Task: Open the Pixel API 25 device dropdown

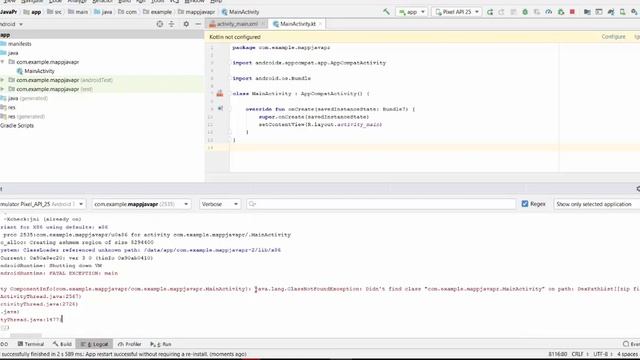Action: pyautogui.click(x=457, y=12)
